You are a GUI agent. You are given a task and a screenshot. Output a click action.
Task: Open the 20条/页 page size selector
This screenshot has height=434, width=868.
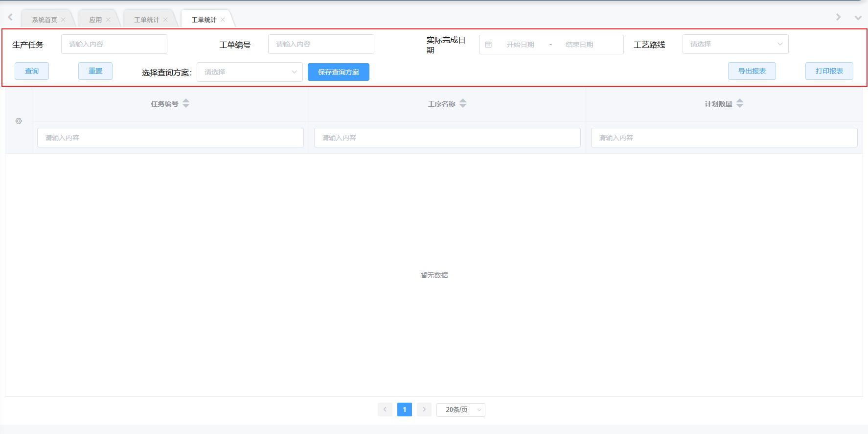coord(460,410)
